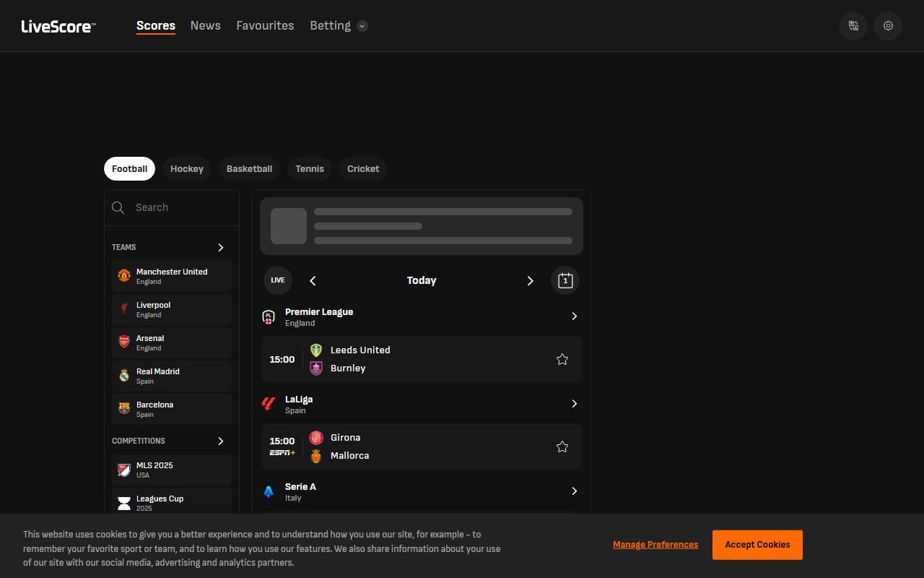Open Manage Preferences link

[655, 545]
